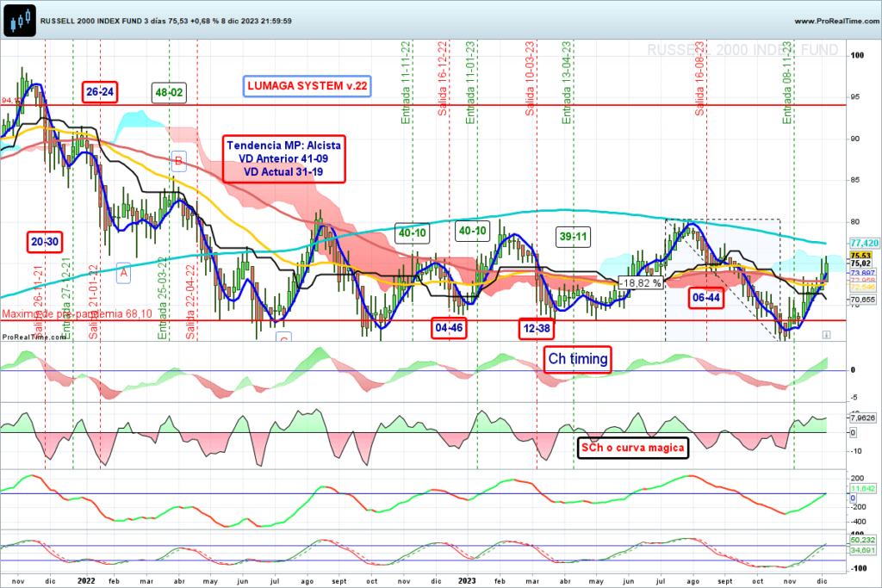Select the green 11,642 indicator value tag
The image size is (882, 588).
(x=862, y=488)
